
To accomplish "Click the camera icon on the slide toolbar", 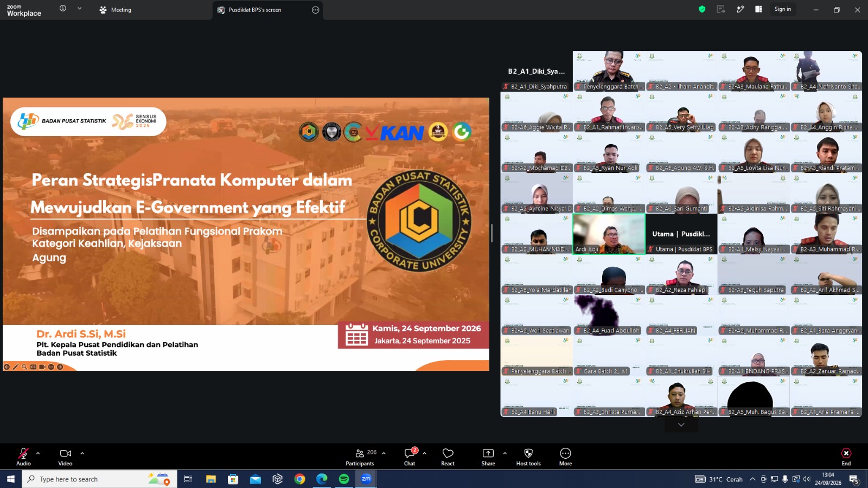I will click(42, 367).
